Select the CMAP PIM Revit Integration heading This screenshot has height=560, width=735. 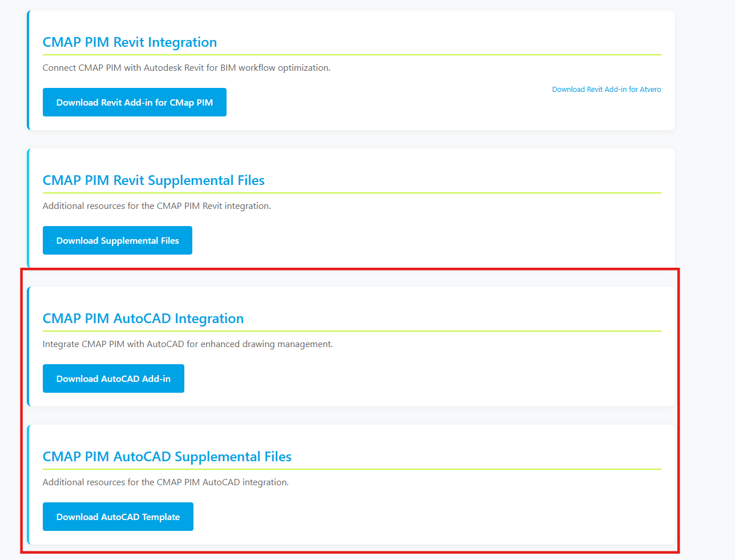130,42
